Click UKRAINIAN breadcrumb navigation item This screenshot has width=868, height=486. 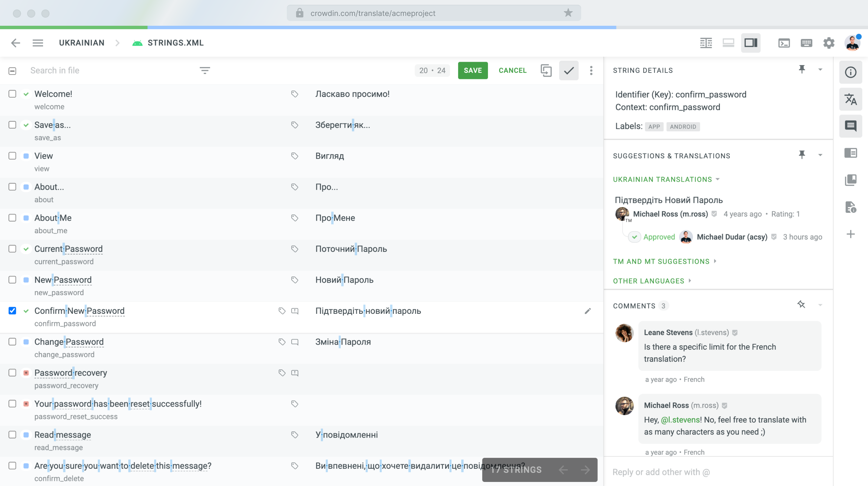(x=82, y=42)
